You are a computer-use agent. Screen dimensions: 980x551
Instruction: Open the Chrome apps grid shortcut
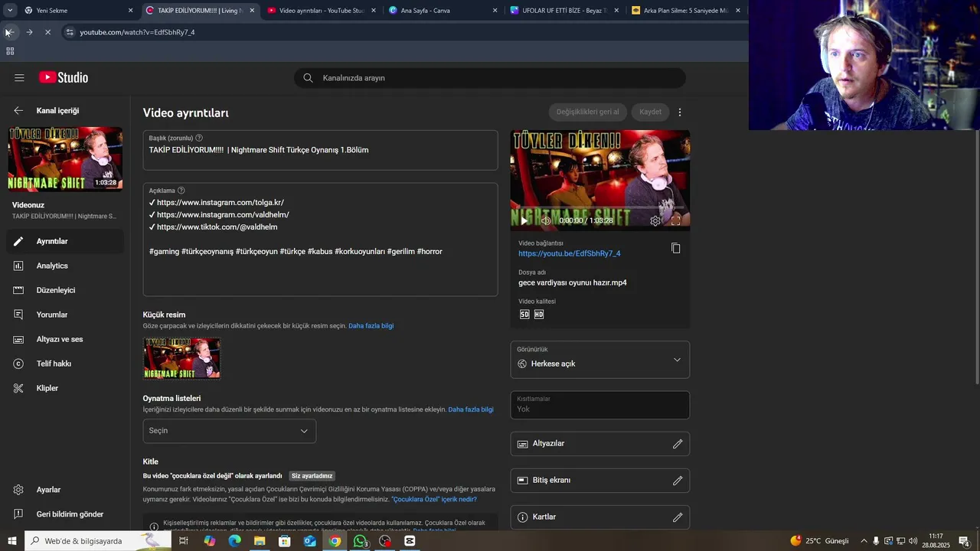[x=10, y=51]
